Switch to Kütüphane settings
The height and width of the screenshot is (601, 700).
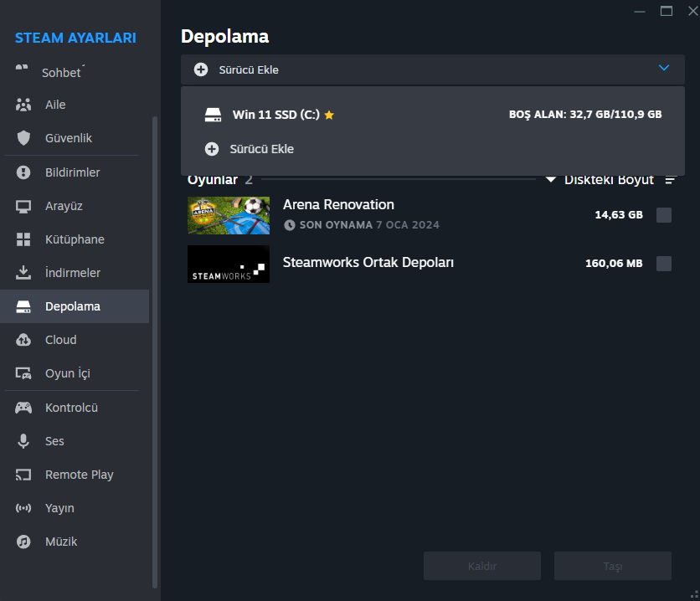pos(75,239)
